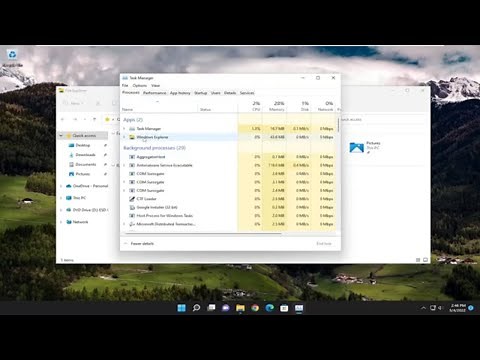Click the Microsoft Distributed Transaction icon

[x=132, y=224]
